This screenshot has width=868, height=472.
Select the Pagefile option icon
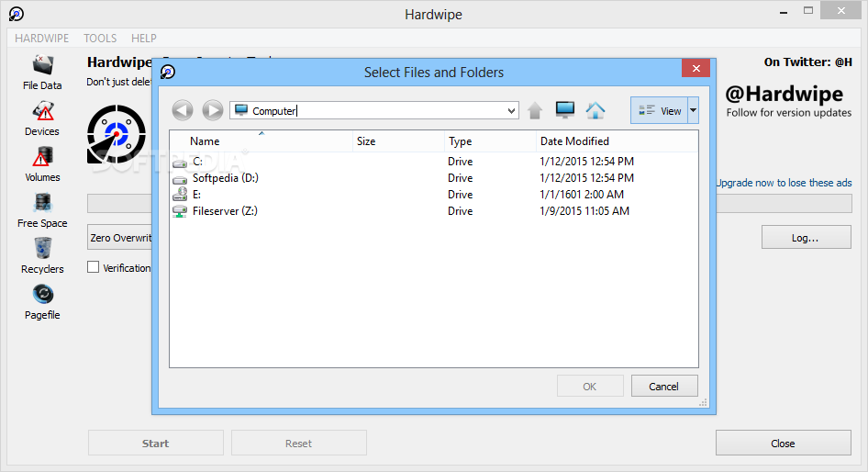[42, 294]
